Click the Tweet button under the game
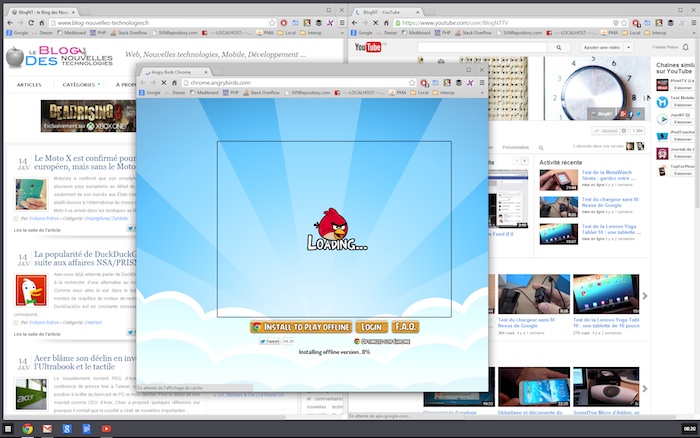 (x=269, y=341)
